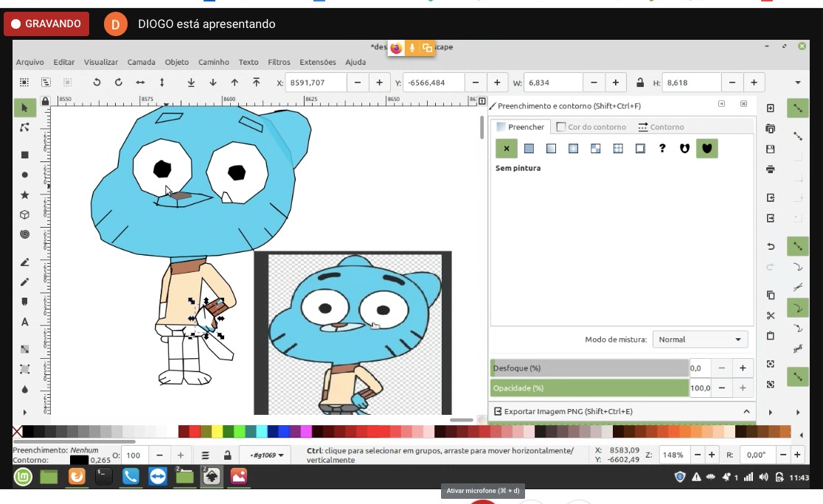Increase zoom level with plus

(x=712, y=455)
